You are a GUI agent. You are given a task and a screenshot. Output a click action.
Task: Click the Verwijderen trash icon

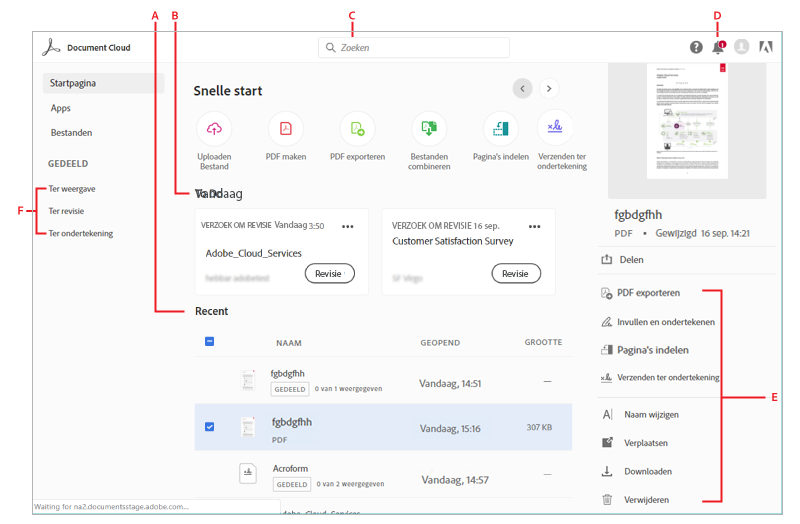(x=607, y=499)
